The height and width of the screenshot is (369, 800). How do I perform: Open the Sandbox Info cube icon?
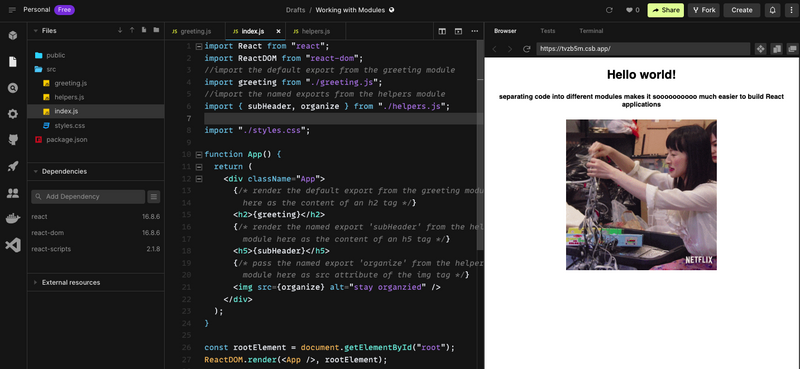pos(13,35)
